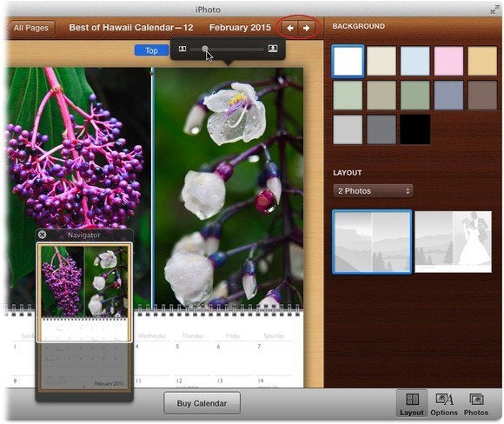Viewport: 504px width, 424px height.
Task: Select the layout with wedding couple photo
Action: pos(454,242)
